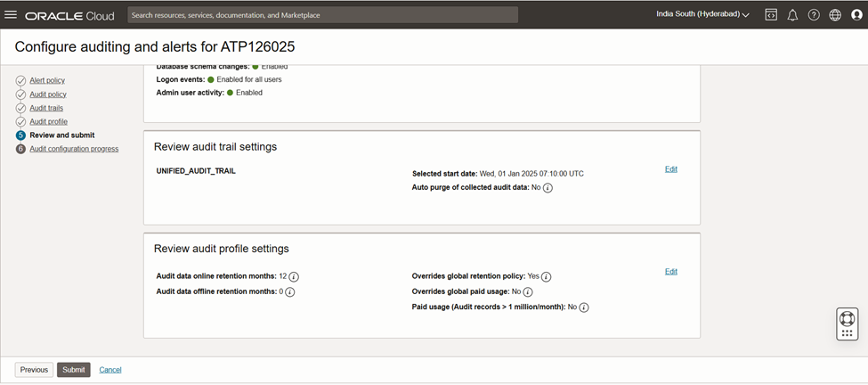
Task: Click the Oracle Cloud logo
Action: tap(69, 15)
